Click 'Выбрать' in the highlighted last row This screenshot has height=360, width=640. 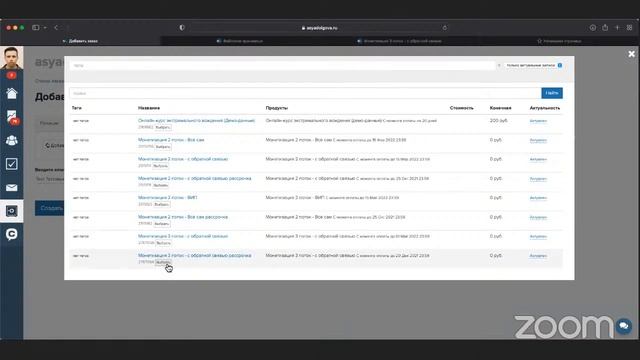click(163, 262)
